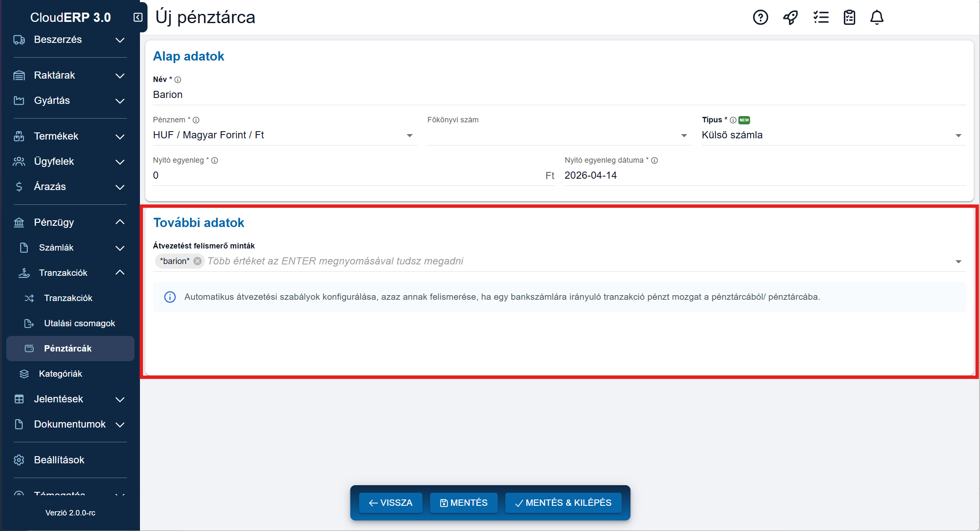
Task: Collapse the sidebar with arrow icon
Action: tap(138, 17)
